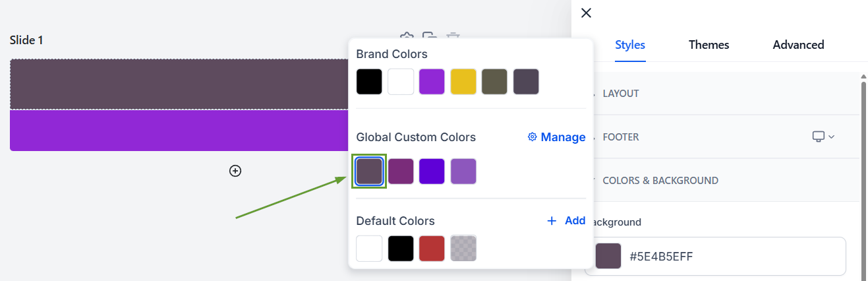Choose the transparent default color swatch
Viewport: 868px width, 281px height.
(x=463, y=249)
